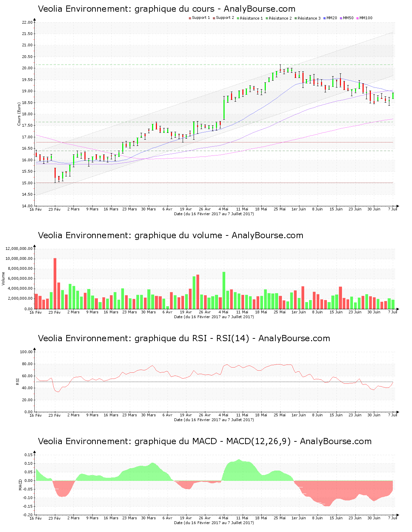Click the '6 Avr' date label under the volume chart
The height and width of the screenshot is (532, 412).
coord(167,312)
